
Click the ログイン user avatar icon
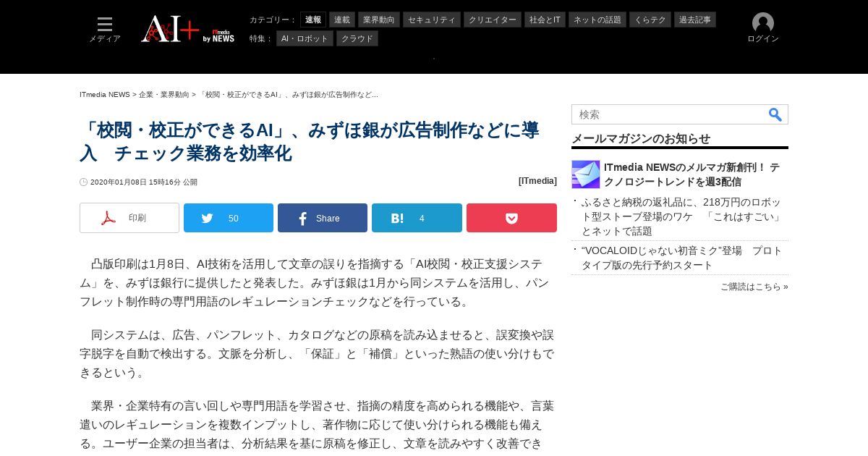763,23
